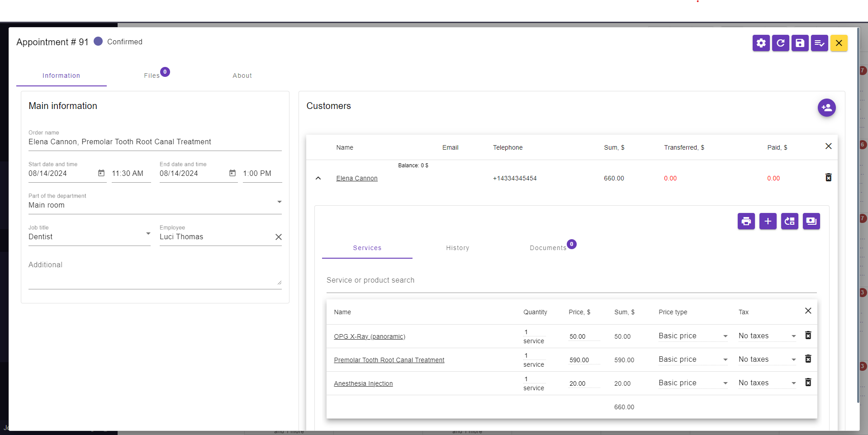
Task: Switch to the Information tab
Action: tap(62, 76)
